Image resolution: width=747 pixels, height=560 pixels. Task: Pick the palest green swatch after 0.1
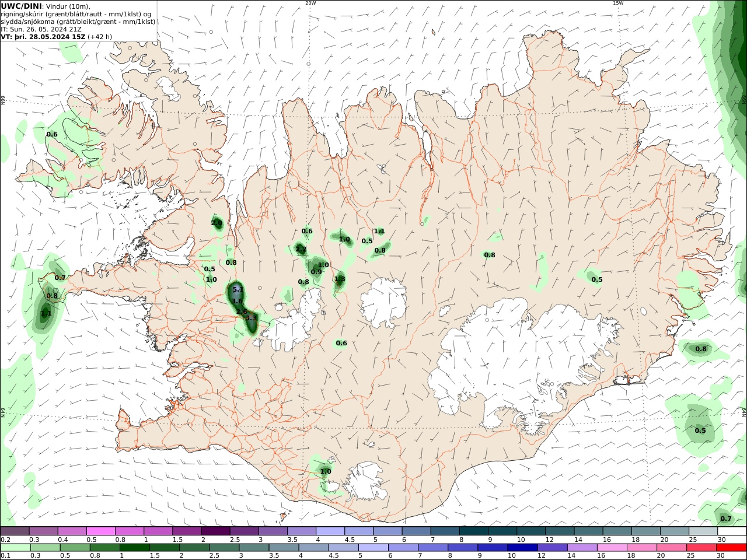tap(15, 547)
